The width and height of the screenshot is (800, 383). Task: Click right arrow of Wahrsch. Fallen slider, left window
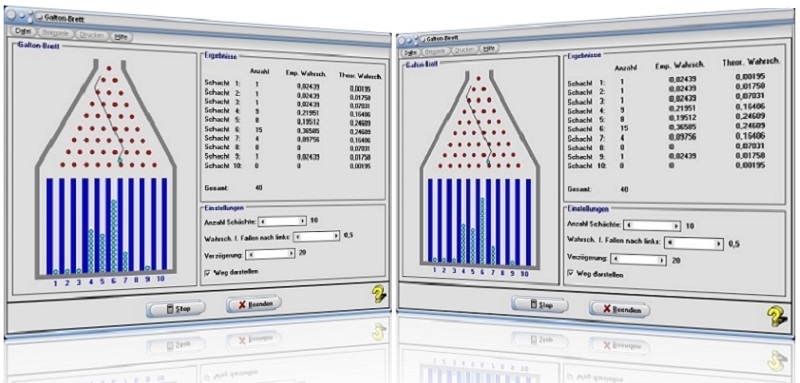tap(336, 236)
